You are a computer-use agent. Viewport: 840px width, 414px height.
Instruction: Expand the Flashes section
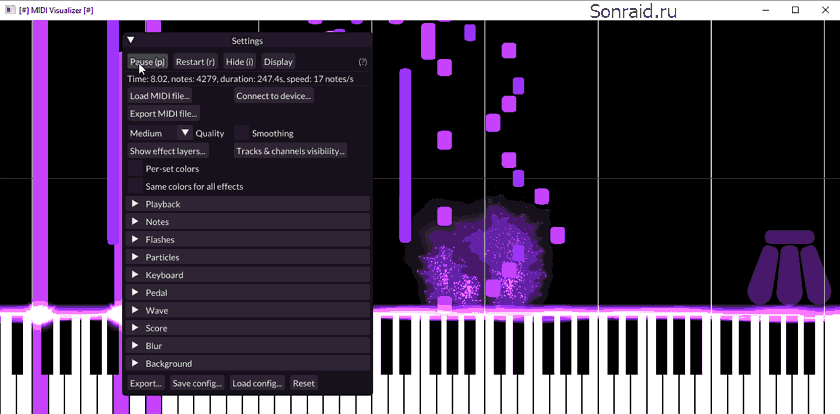click(248, 239)
